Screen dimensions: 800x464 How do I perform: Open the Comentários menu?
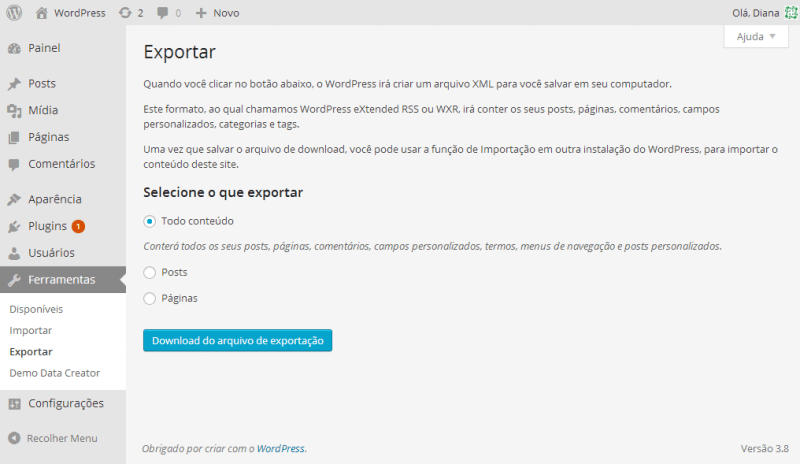tap(62, 164)
